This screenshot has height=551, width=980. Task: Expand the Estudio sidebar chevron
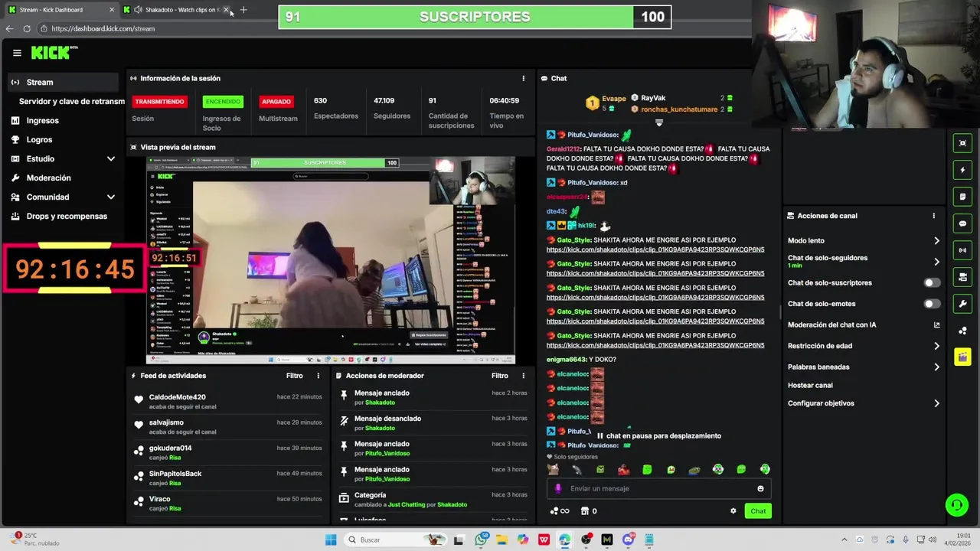pos(111,158)
